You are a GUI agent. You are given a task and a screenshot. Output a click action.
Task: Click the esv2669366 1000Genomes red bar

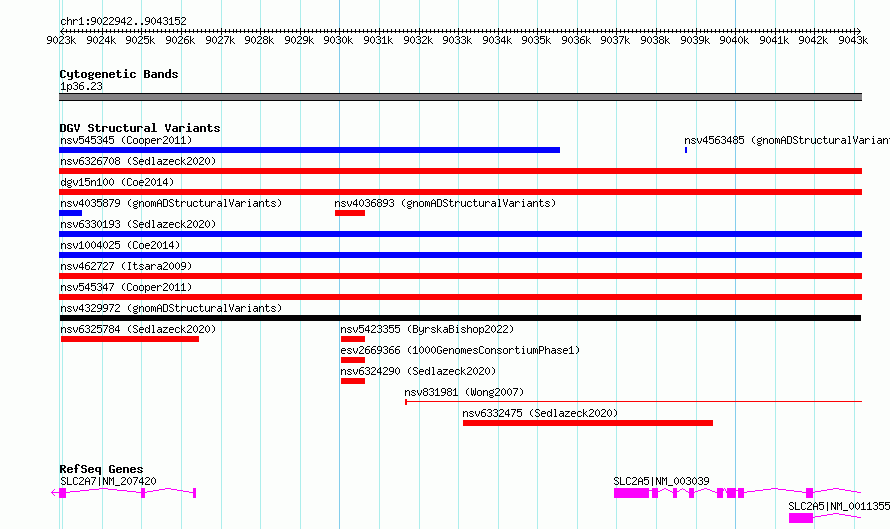pos(353,360)
